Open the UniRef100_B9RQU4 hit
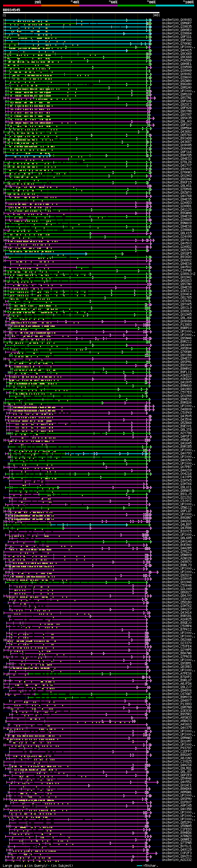The height and width of the screenshot is (868, 197). tap(177, 402)
